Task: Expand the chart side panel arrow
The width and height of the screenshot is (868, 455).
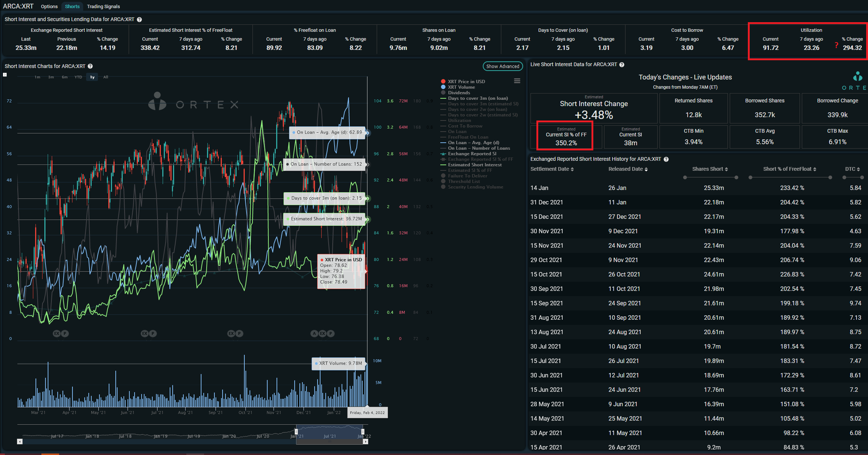Action: point(5,74)
